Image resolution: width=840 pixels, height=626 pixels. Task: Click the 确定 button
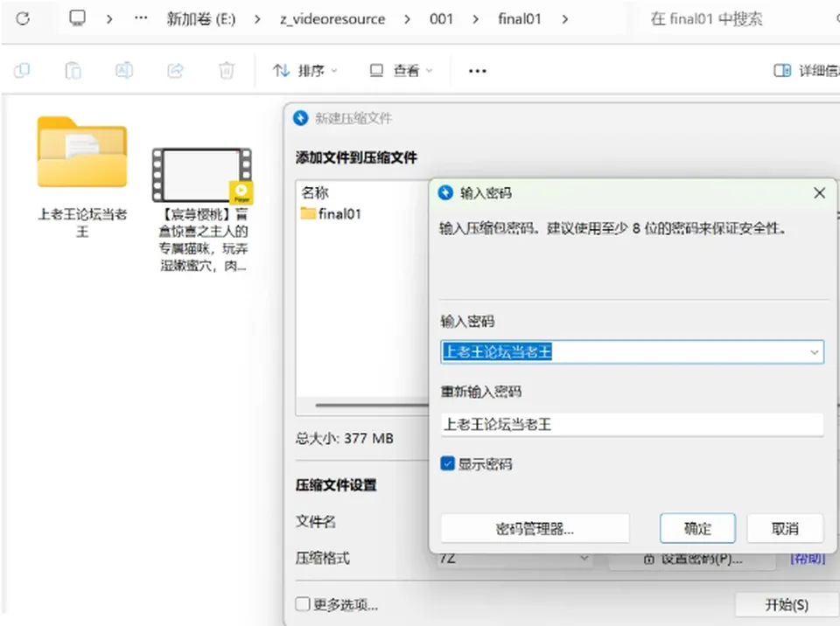point(697,529)
